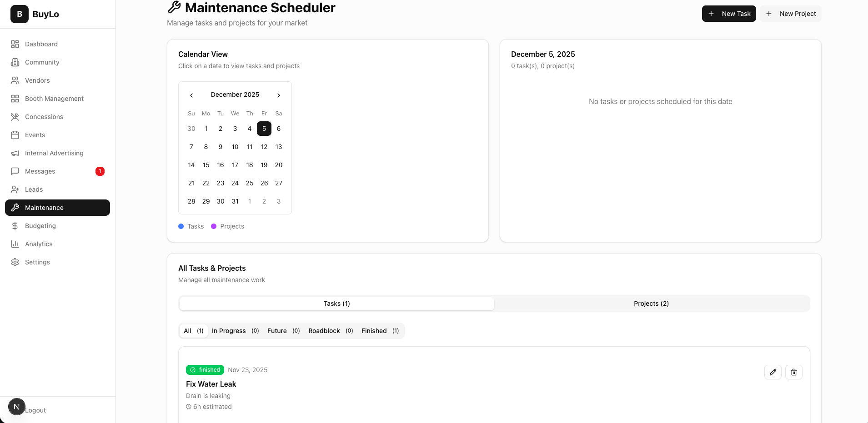The image size is (868, 423).
Task: Click the Budgeting sidebar icon
Action: [x=15, y=226]
